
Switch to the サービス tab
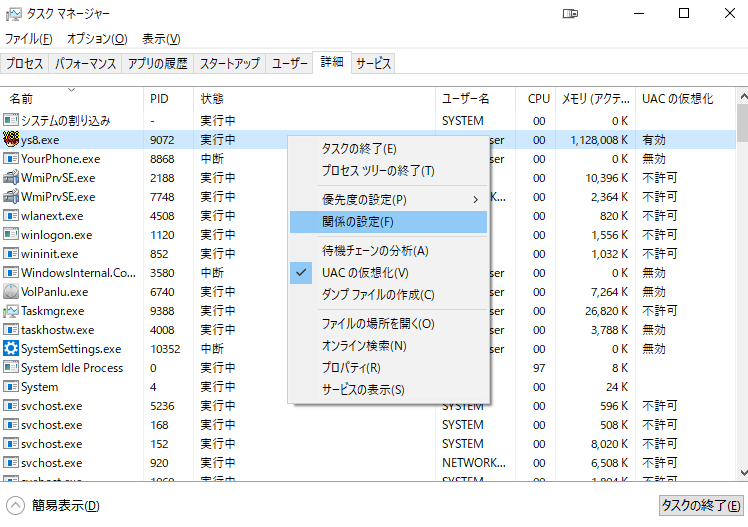pyautogui.click(x=373, y=63)
